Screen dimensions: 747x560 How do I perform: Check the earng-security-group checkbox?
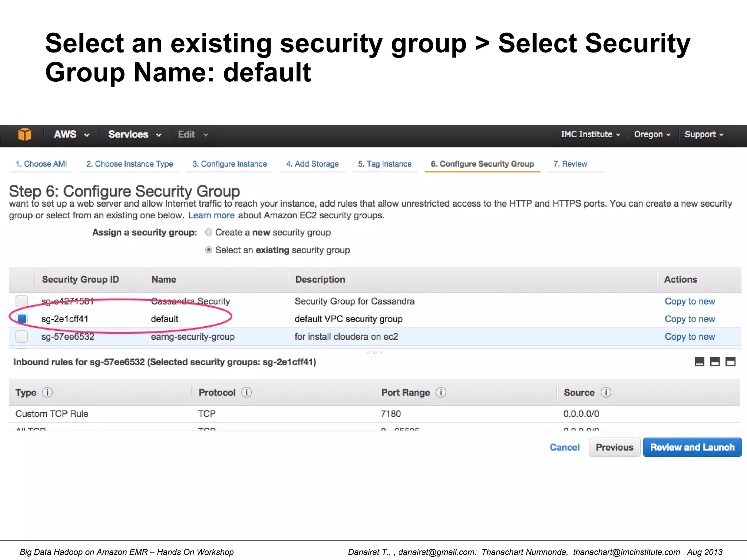pos(22,337)
